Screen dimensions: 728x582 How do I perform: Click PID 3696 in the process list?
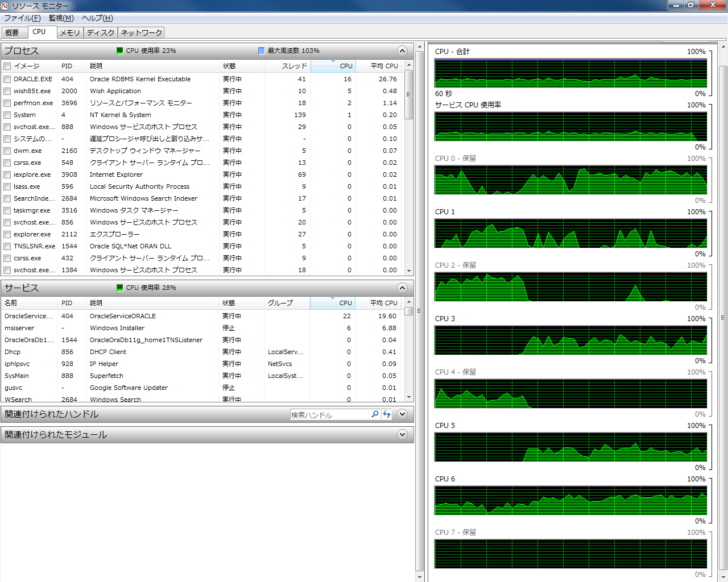(69, 103)
